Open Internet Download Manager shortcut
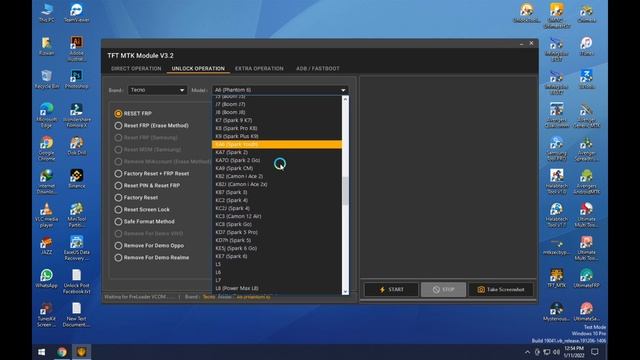Screen dimensions: 640x360 pyautogui.click(x=47, y=182)
